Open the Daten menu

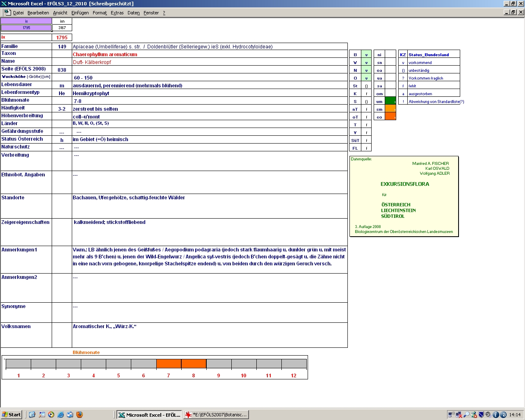coord(134,13)
